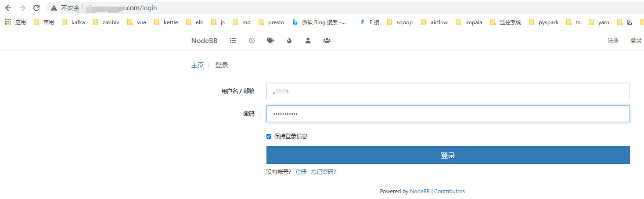Open the groups icon in navbar
This screenshot has height=199, width=644.
click(327, 40)
